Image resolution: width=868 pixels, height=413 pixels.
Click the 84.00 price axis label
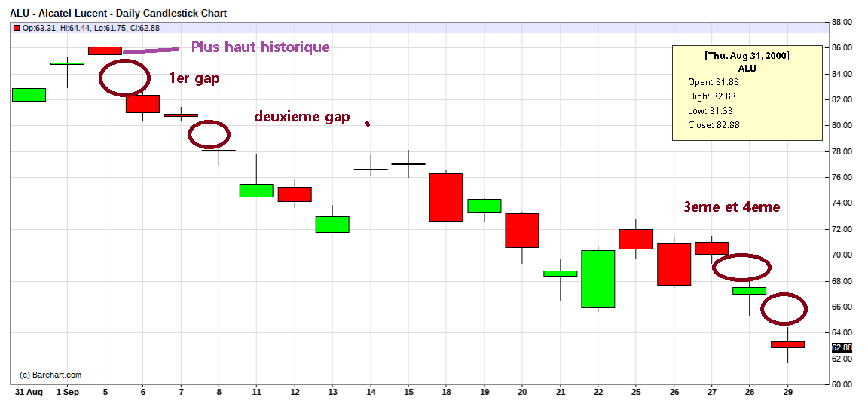coord(842,74)
